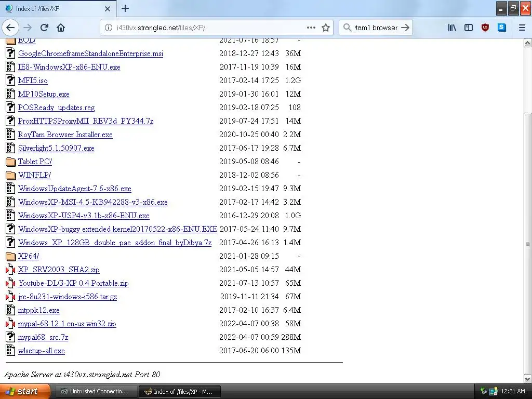Download Windows_XP_128GB double pae addon 7z
Viewport: 532px width, 399px height.
(115, 243)
